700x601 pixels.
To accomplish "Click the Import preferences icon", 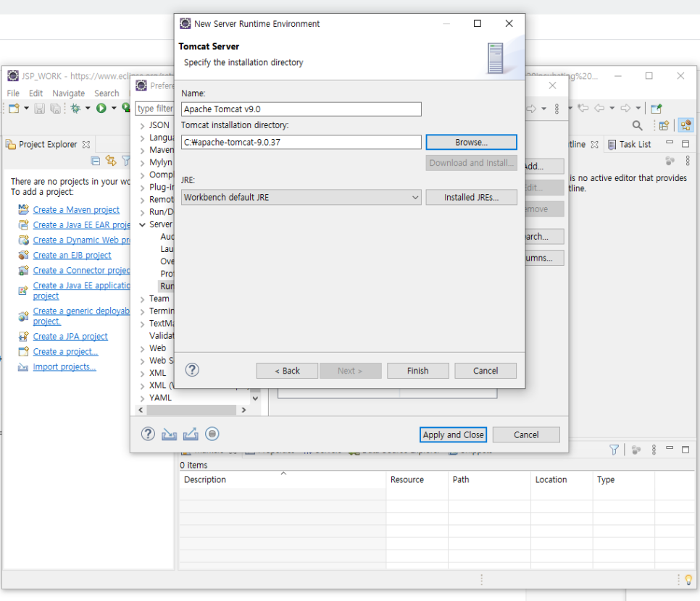I will (169, 434).
